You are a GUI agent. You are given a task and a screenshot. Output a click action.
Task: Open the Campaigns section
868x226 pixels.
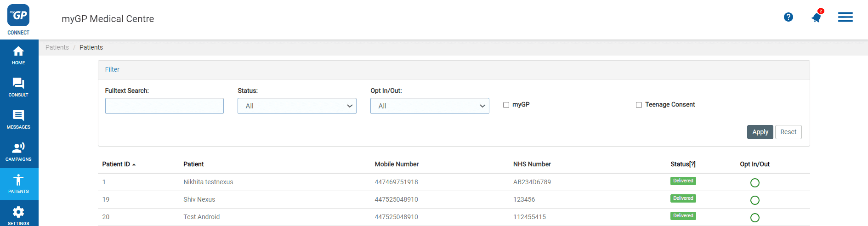(18, 152)
